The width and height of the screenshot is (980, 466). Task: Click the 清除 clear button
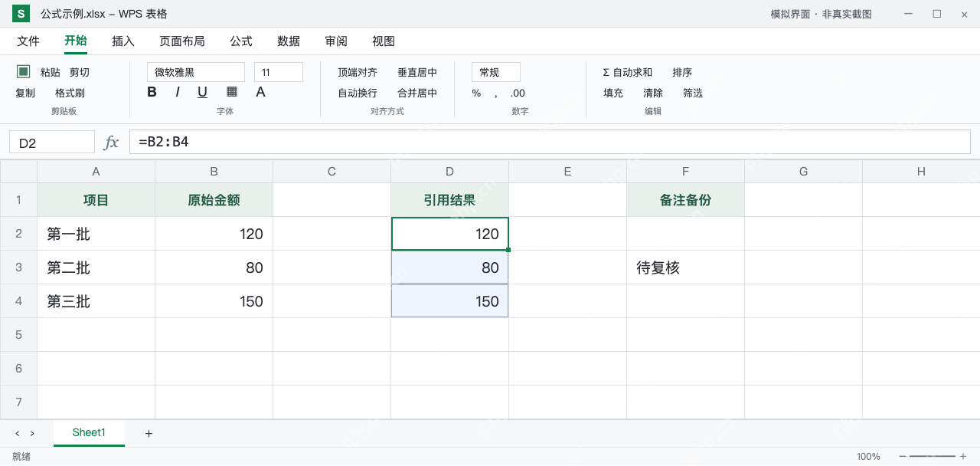[x=653, y=94]
